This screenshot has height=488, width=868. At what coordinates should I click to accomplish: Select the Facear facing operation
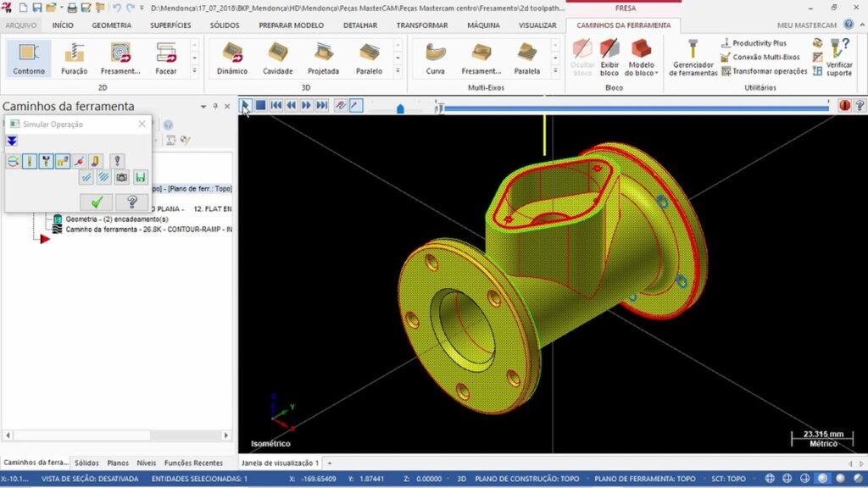click(166, 58)
